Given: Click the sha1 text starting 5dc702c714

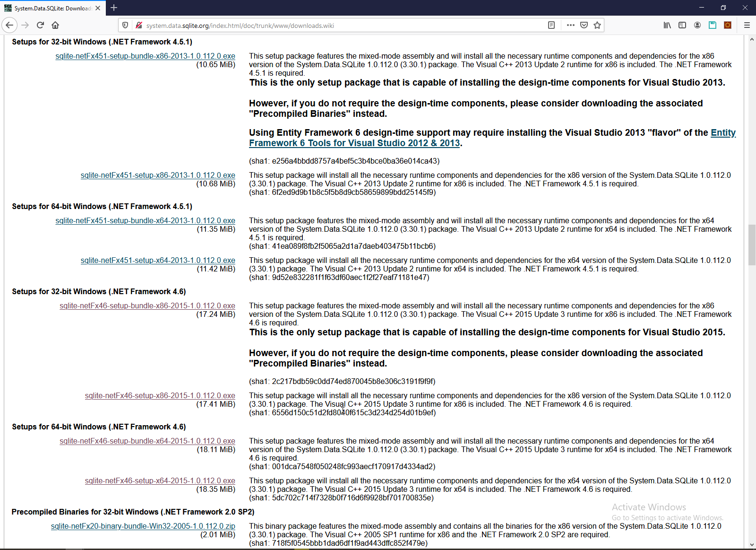Looking at the screenshot, I should 342,498.
